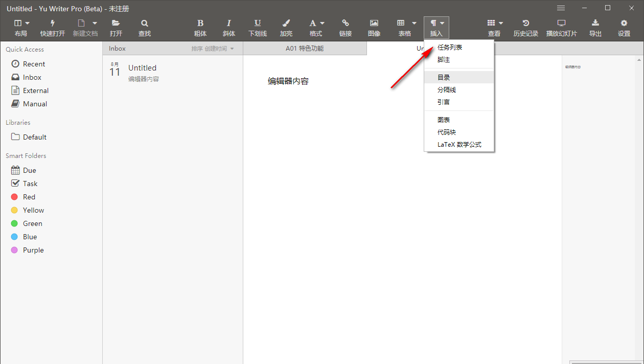Expand the 布局 dropdown arrow
Screen dimensions: 644x364
pos(28,23)
